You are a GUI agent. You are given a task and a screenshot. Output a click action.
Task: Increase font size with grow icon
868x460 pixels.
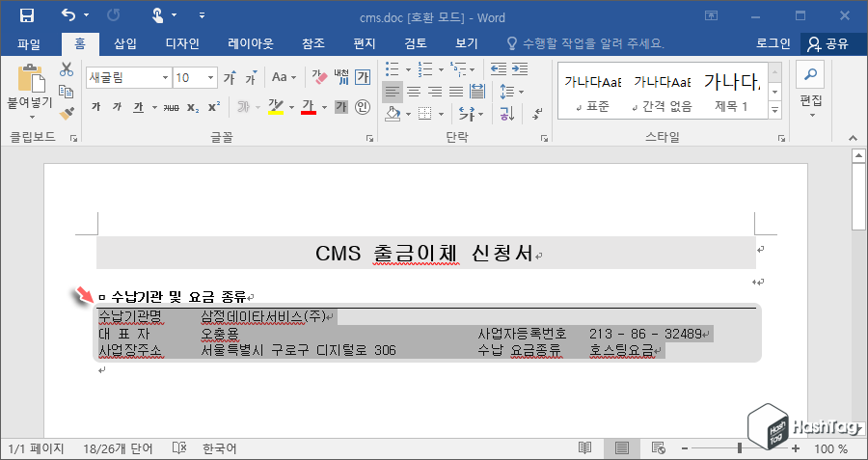click(230, 78)
